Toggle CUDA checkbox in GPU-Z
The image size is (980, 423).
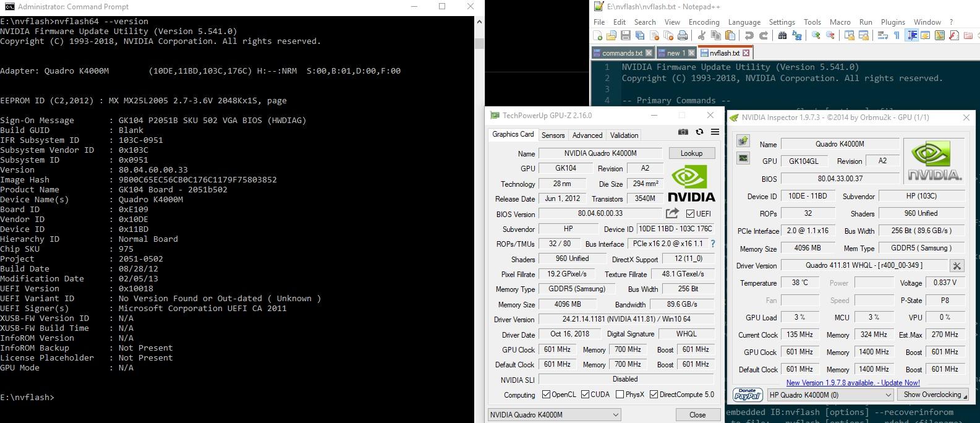(585, 395)
